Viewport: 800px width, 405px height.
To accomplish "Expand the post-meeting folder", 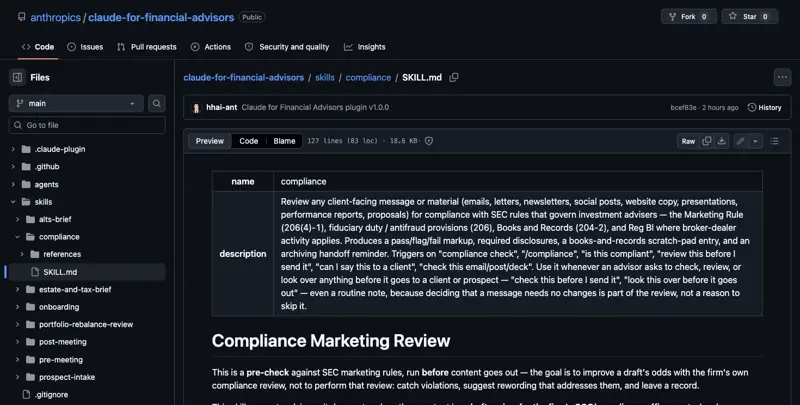I will coord(17,342).
